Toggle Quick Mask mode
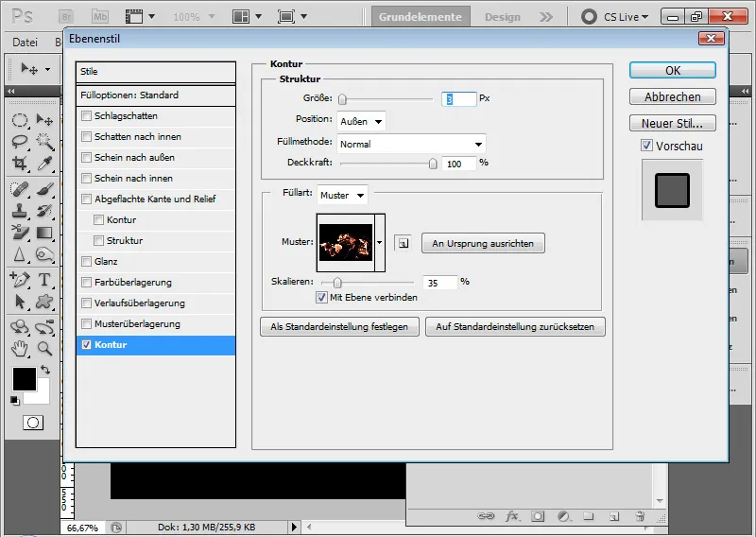The width and height of the screenshot is (756, 537). click(33, 423)
